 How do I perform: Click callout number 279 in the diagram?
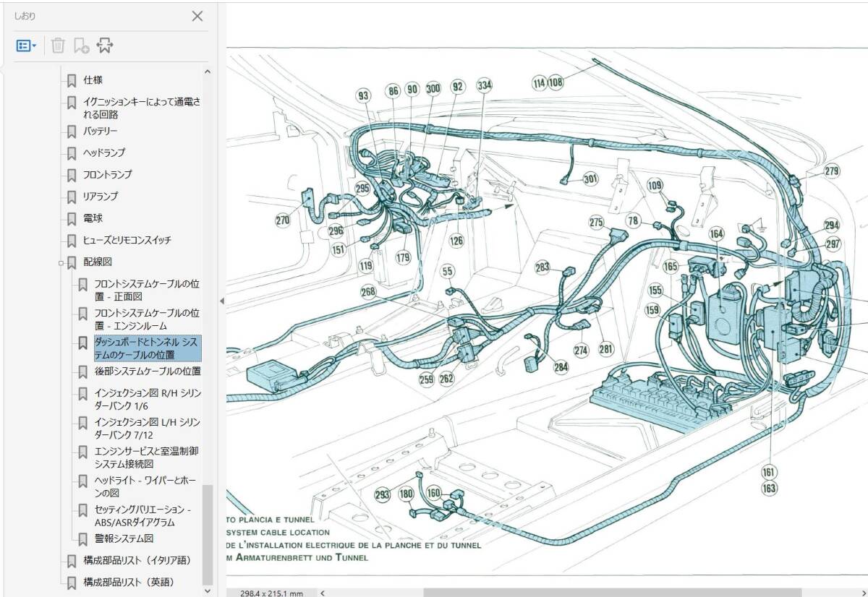pyautogui.click(x=832, y=171)
